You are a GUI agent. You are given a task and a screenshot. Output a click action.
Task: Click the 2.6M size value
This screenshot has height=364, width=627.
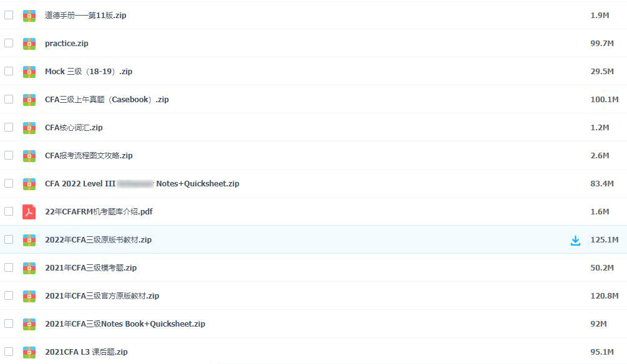(600, 155)
